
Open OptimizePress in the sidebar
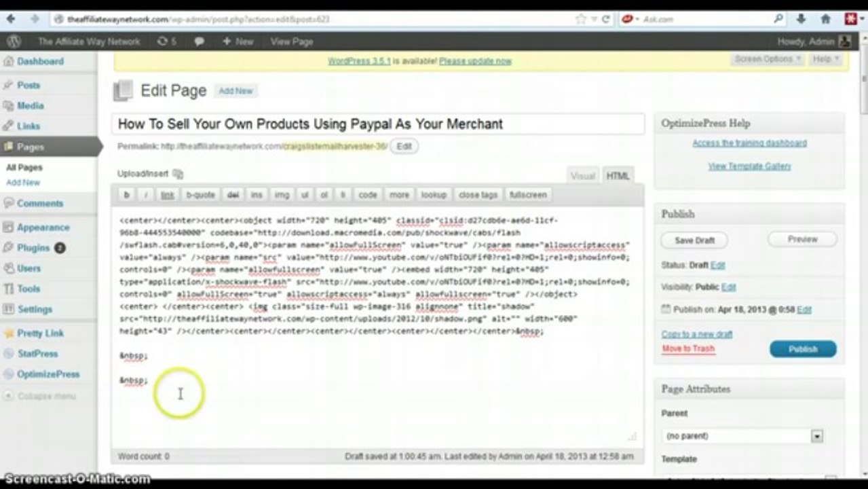48,374
